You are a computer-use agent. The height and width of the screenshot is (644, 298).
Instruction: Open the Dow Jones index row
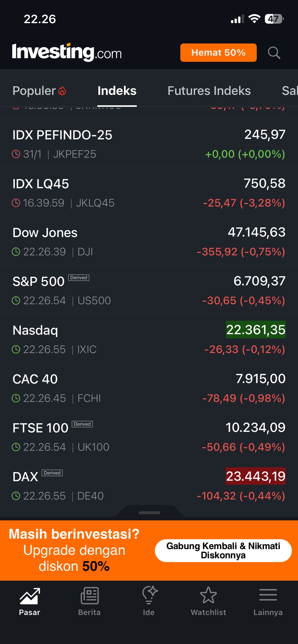(x=149, y=241)
